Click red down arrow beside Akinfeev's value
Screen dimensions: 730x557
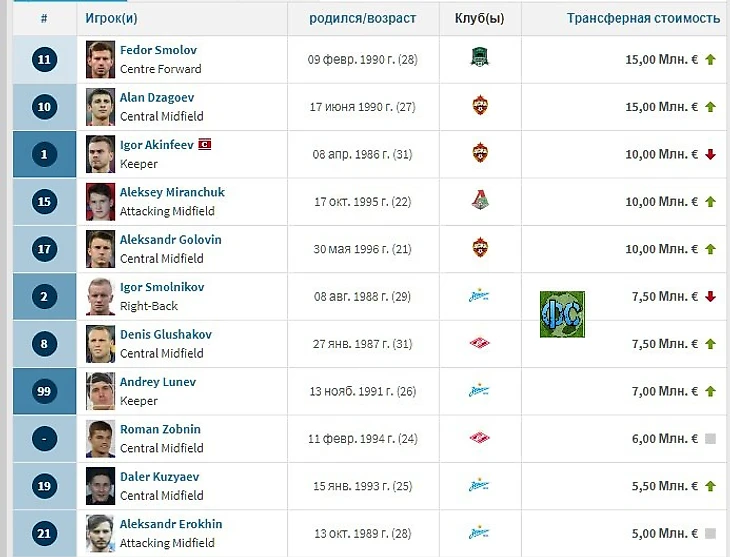click(x=710, y=154)
